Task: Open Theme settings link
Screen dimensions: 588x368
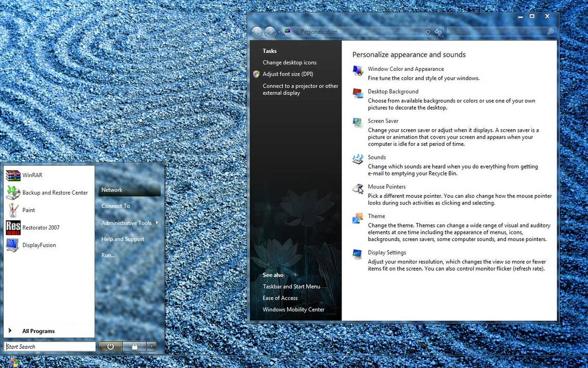Action: pyautogui.click(x=376, y=217)
